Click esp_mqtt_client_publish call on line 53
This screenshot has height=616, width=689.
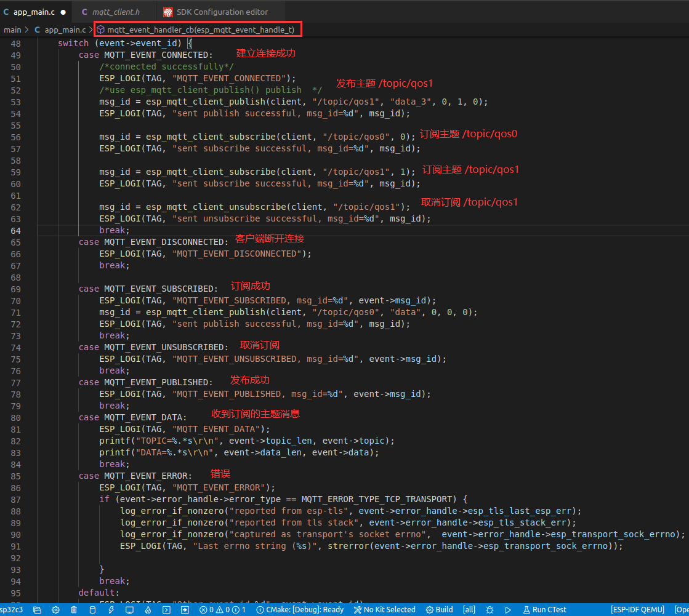pyautogui.click(x=206, y=102)
